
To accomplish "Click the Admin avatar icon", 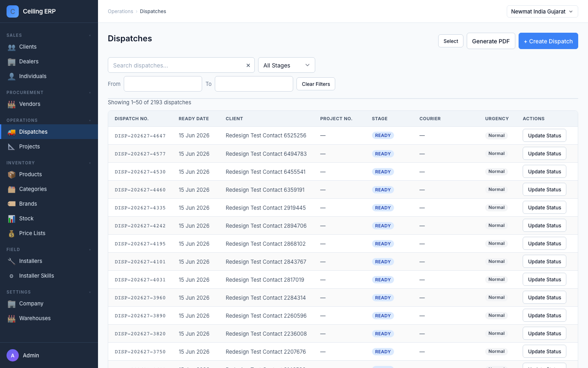I will click(x=13, y=355).
